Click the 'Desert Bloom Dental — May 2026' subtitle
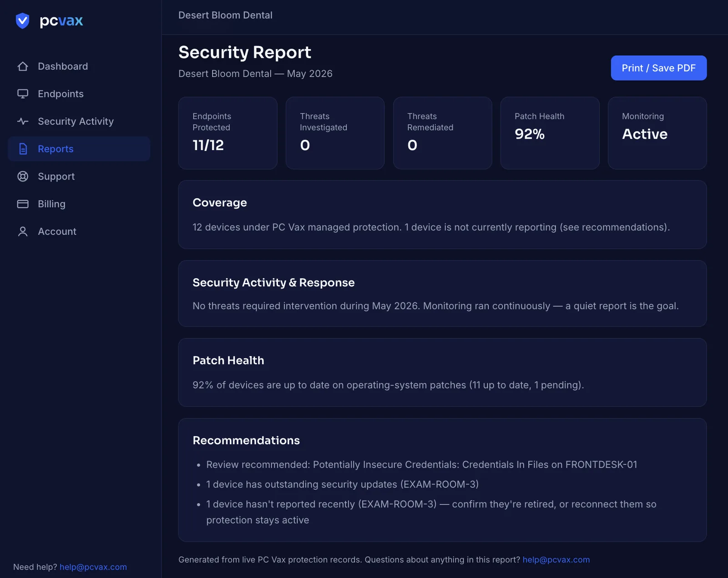Viewport: 728px width, 578px height. point(255,74)
